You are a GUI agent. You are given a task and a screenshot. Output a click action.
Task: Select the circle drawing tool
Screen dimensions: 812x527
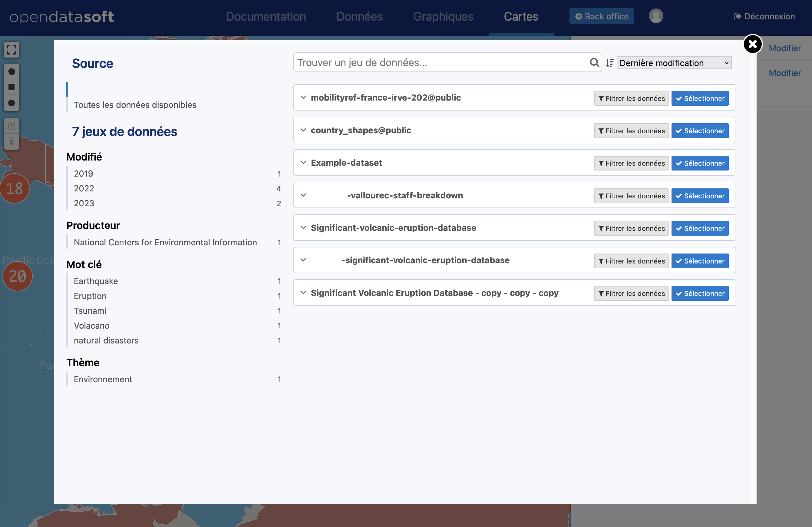pyautogui.click(x=11, y=103)
